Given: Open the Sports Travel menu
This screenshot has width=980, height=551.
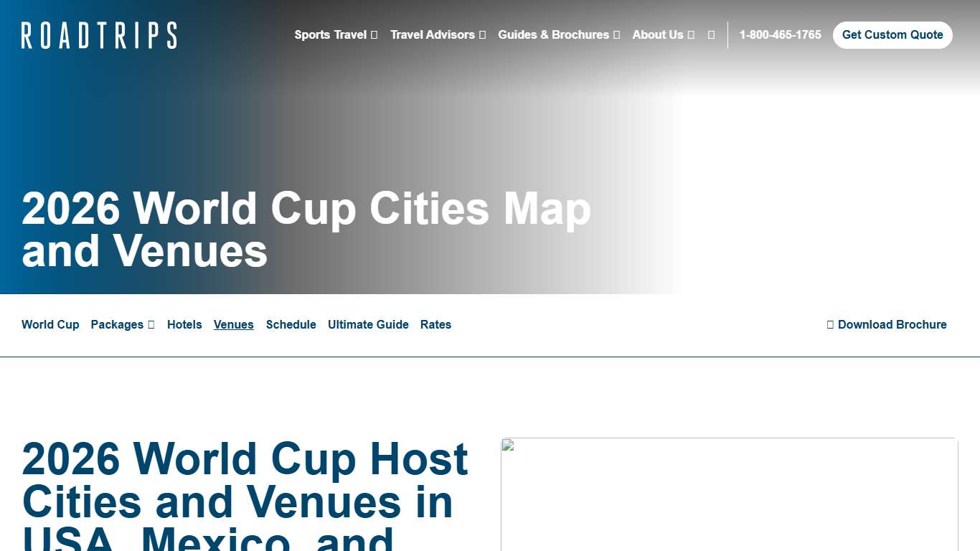Looking at the screenshot, I should click(x=329, y=34).
